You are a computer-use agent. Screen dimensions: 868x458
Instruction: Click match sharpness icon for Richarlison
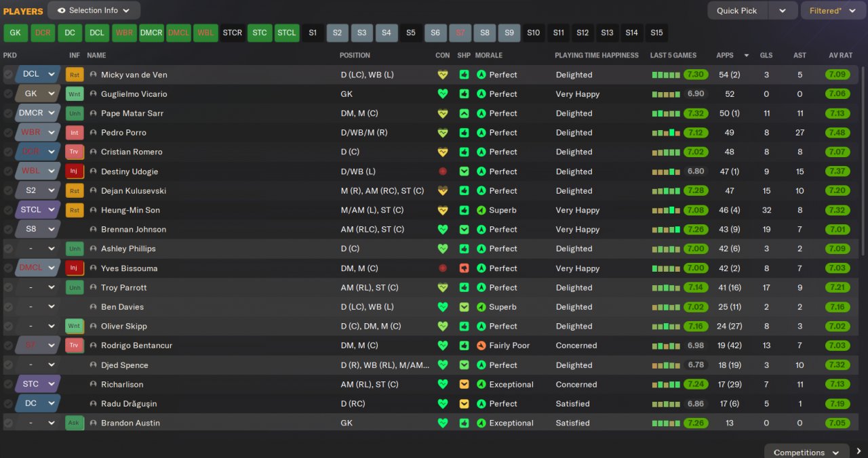click(x=464, y=384)
